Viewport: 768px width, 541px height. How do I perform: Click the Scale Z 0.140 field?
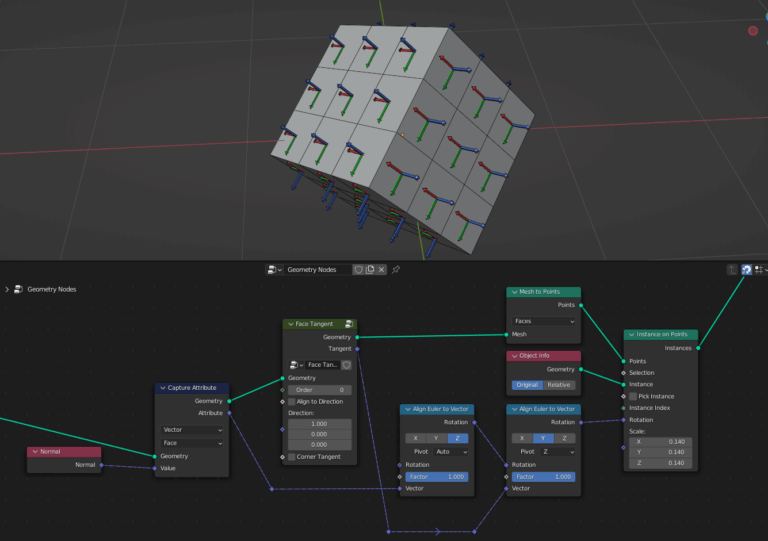660,463
